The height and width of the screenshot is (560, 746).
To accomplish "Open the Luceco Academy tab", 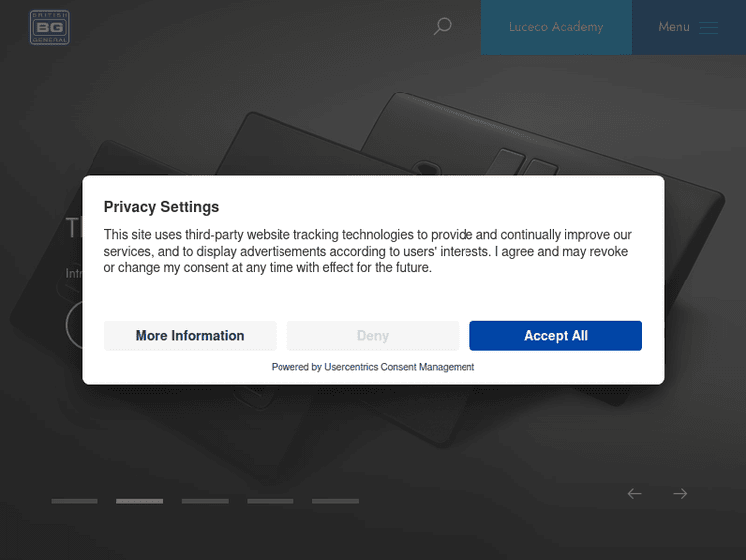I will [x=556, y=27].
